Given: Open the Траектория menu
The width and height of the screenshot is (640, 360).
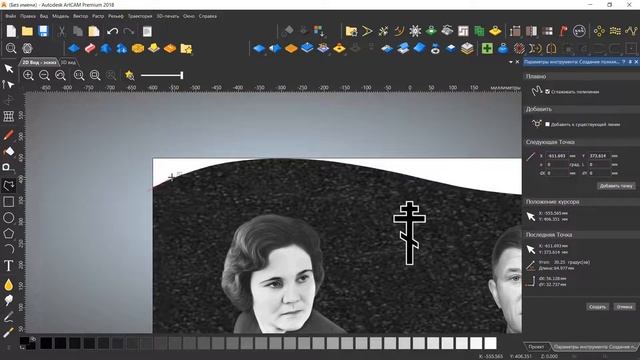Looking at the screenshot, I should click(140, 16).
